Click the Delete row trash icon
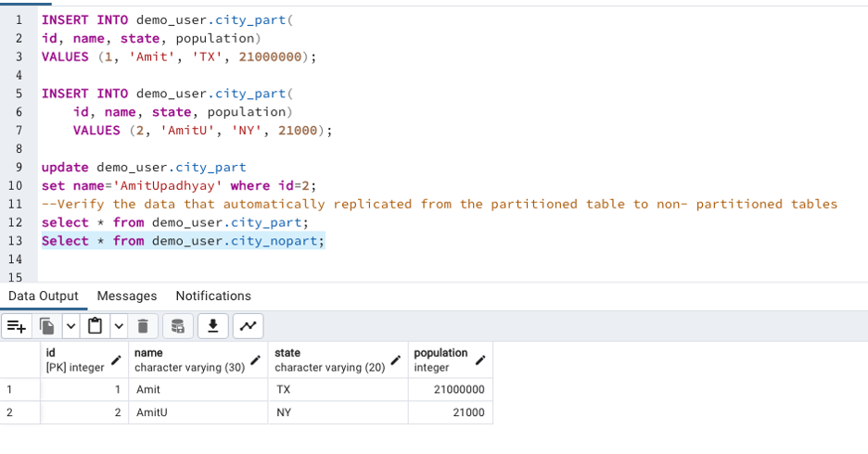The image size is (868, 454). coord(143,326)
